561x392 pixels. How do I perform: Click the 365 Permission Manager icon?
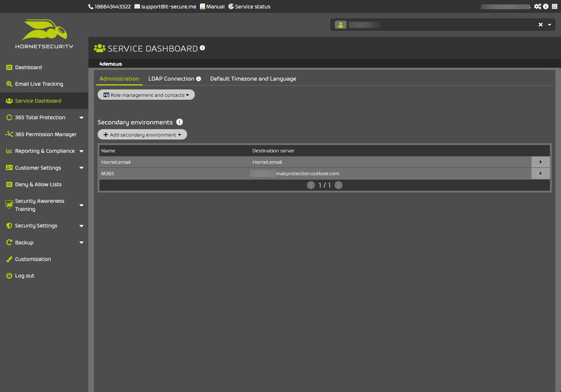9,134
